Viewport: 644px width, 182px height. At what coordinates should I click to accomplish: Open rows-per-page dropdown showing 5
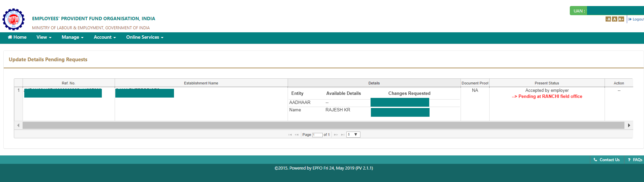pyautogui.click(x=353, y=135)
